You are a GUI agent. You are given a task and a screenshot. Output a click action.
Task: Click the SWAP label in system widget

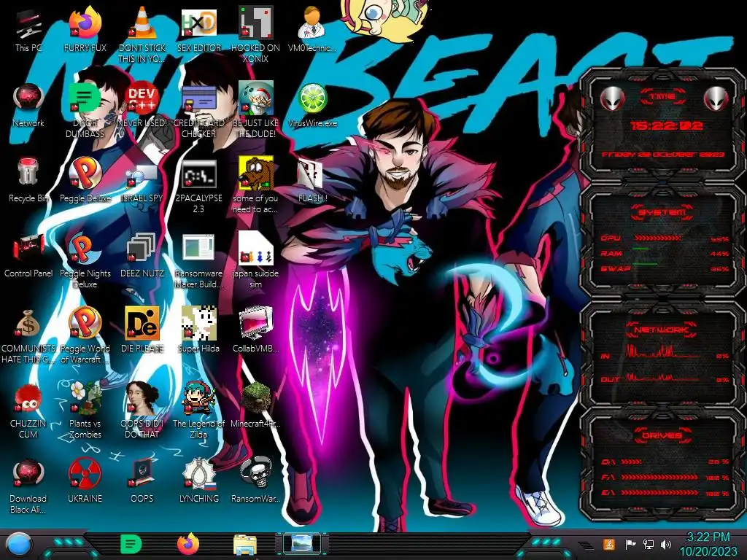615,268
